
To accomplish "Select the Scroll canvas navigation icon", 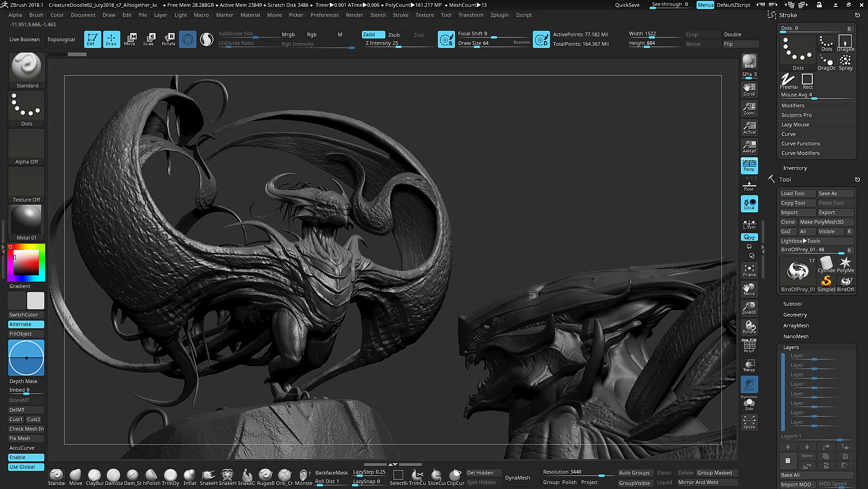I will click(x=749, y=89).
